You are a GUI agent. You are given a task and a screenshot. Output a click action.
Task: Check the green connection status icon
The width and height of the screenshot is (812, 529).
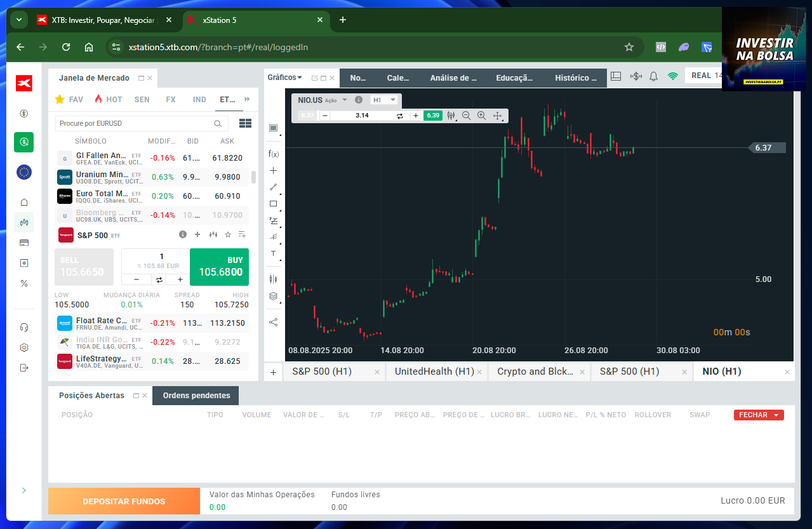673,76
